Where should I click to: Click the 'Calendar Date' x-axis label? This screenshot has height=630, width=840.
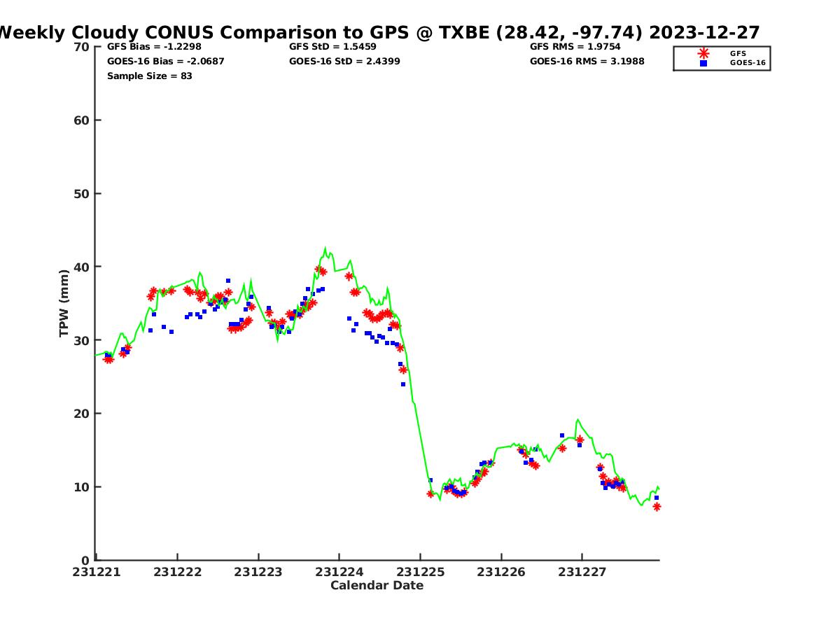coord(377,586)
